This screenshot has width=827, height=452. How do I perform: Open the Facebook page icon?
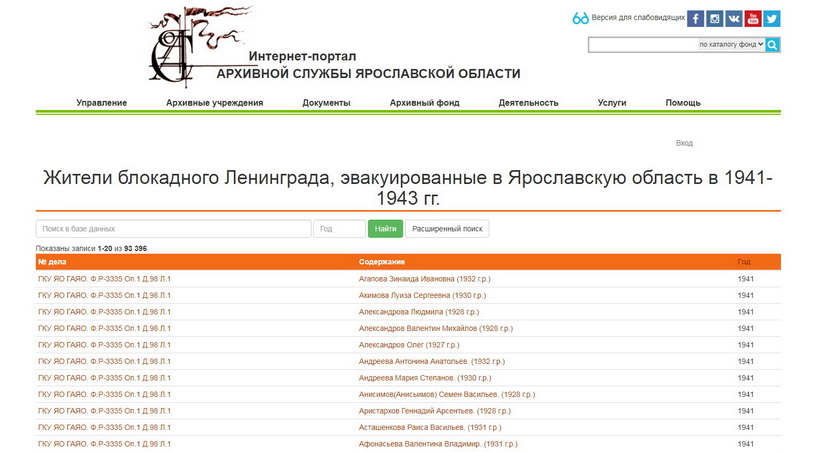(696, 18)
